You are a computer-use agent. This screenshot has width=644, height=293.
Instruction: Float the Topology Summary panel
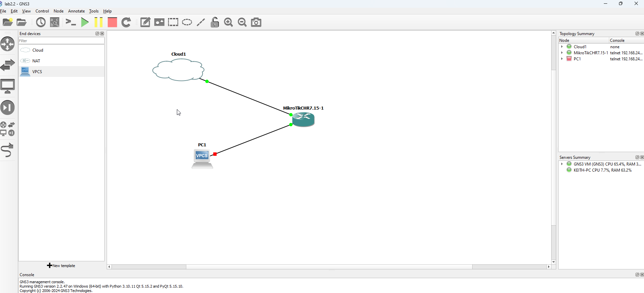[637, 34]
